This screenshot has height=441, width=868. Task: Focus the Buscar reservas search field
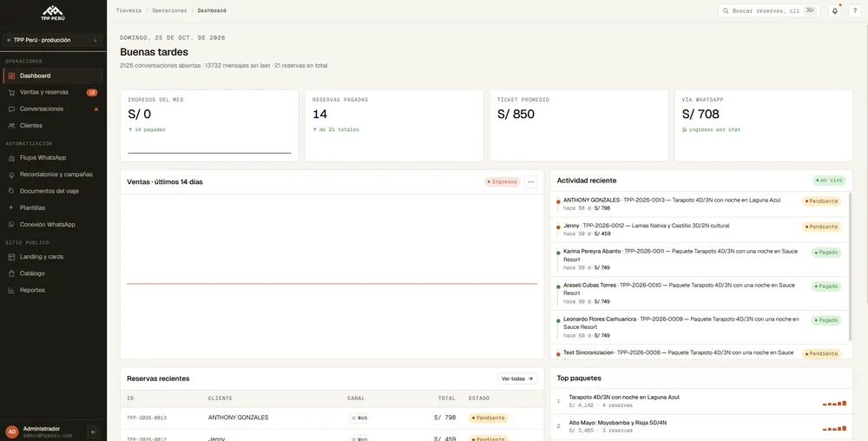point(768,10)
